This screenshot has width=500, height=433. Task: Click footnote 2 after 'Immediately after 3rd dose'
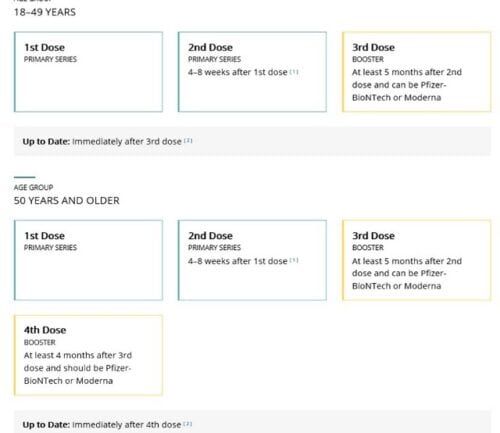188,141
